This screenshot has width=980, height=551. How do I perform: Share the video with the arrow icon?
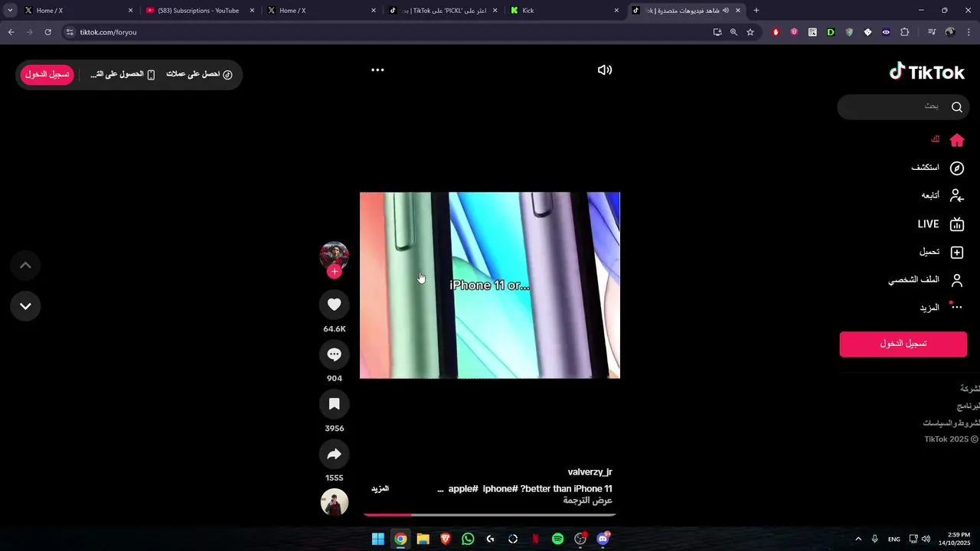pyautogui.click(x=334, y=455)
